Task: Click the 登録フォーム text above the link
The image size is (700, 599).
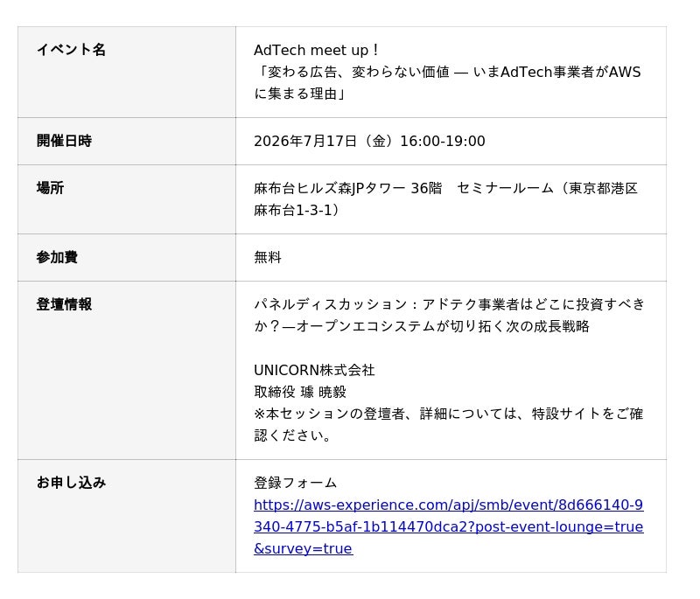Action: pos(295,483)
